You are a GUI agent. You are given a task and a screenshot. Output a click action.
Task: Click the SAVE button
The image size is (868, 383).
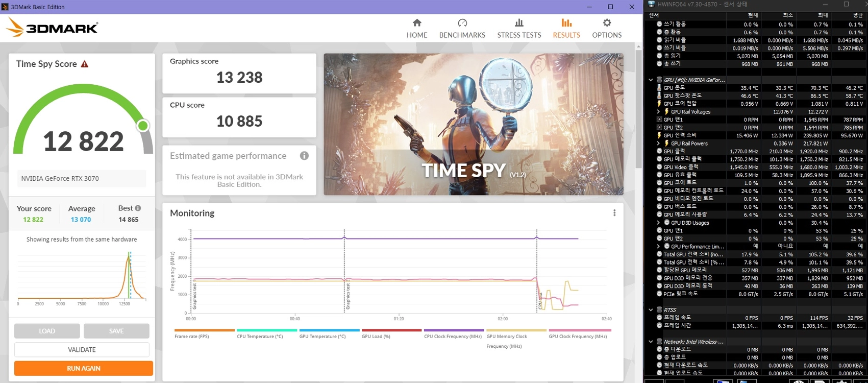(116, 331)
